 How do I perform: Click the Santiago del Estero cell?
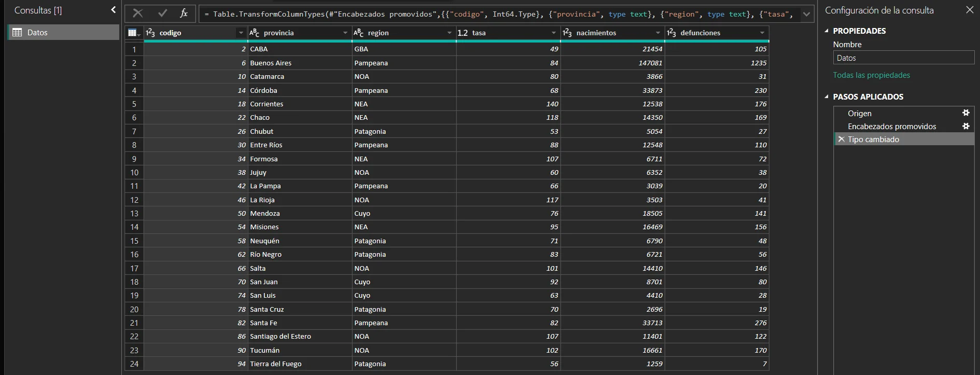[x=300, y=336]
